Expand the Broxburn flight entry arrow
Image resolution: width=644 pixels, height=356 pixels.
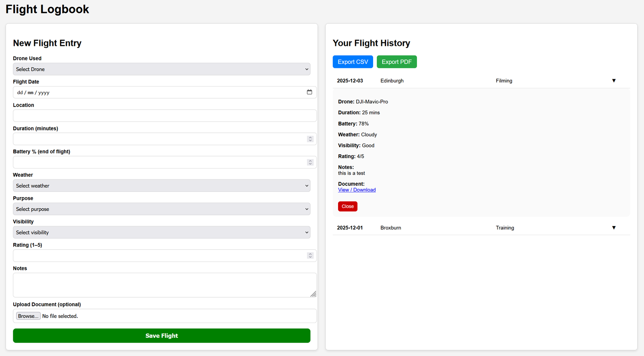click(x=614, y=228)
